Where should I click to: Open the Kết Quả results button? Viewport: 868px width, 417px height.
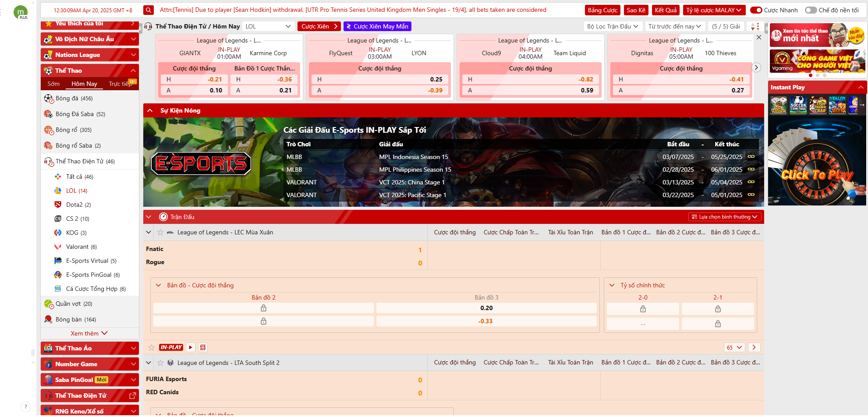click(x=666, y=10)
